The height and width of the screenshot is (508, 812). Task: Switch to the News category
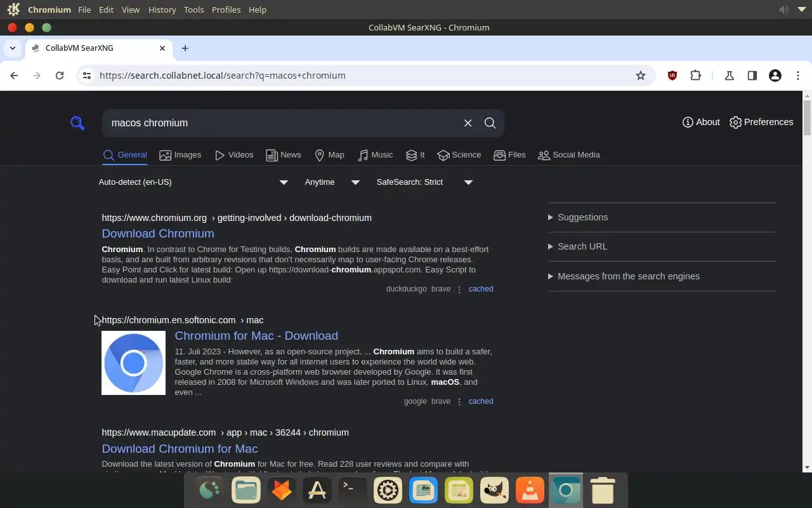pyautogui.click(x=284, y=155)
